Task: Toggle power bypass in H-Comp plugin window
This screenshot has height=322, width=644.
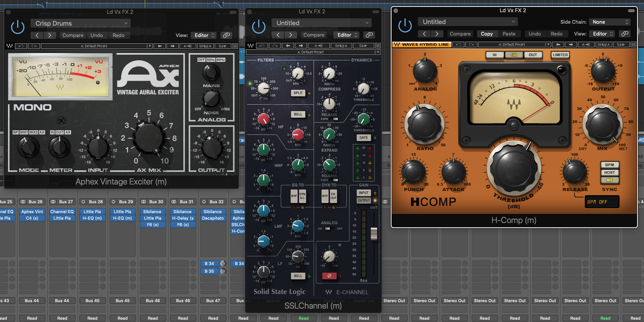Action: (x=405, y=25)
